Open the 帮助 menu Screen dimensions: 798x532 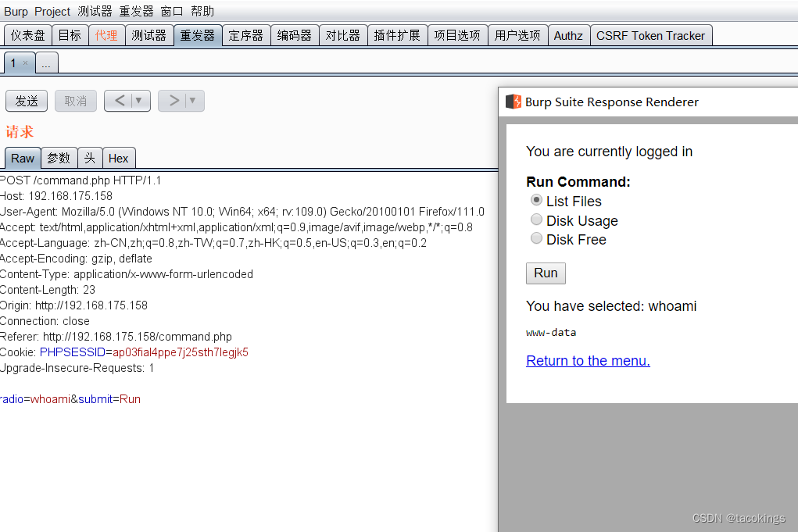point(202,11)
